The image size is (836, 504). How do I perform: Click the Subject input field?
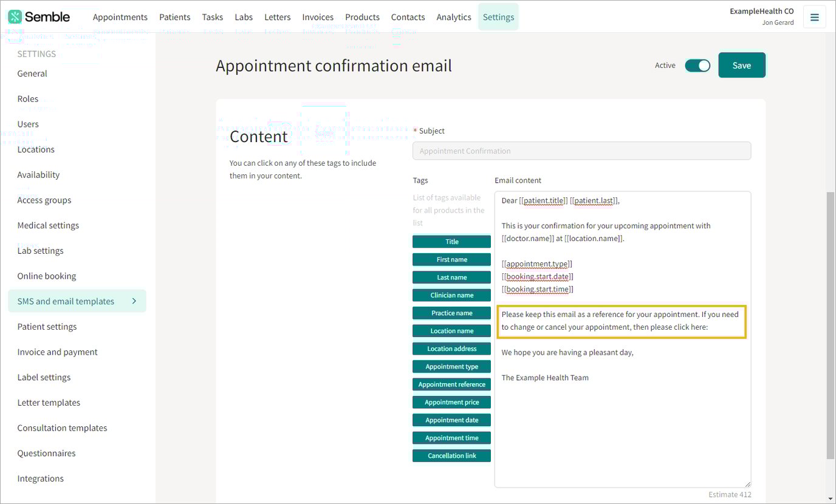pos(581,151)
